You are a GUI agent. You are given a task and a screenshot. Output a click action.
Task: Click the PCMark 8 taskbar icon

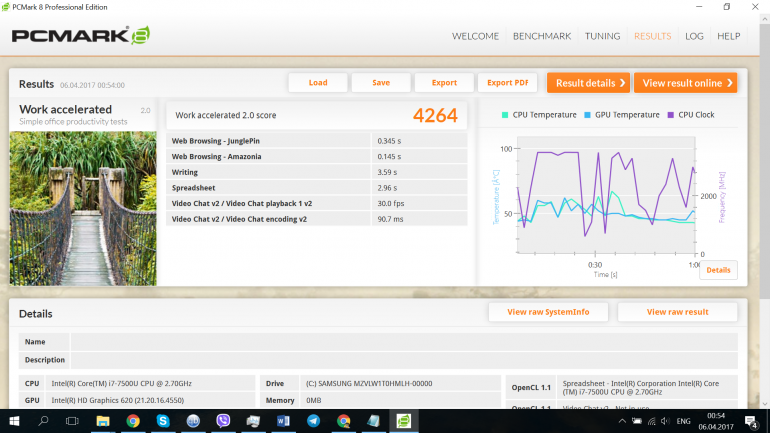pos(404,421)
